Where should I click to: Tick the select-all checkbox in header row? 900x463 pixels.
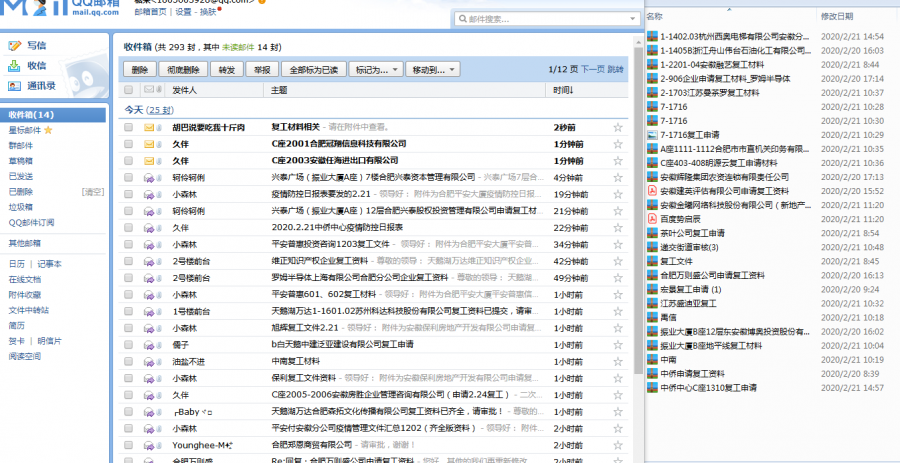click(128, 91)
